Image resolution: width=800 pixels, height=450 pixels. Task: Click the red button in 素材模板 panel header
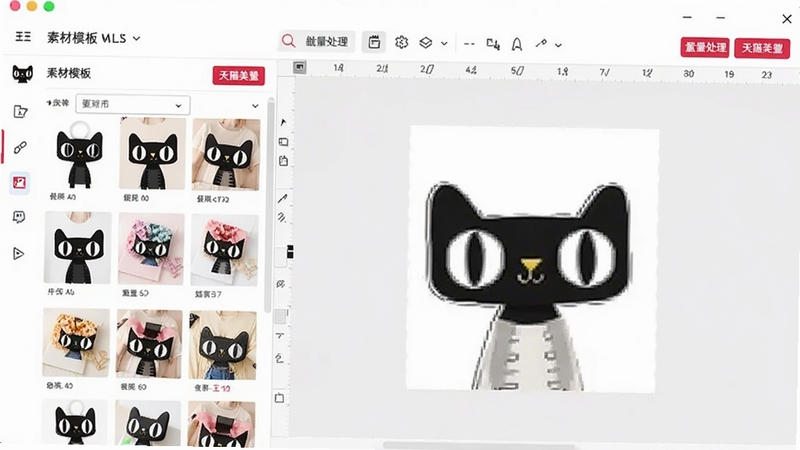(x=239, y=76)
